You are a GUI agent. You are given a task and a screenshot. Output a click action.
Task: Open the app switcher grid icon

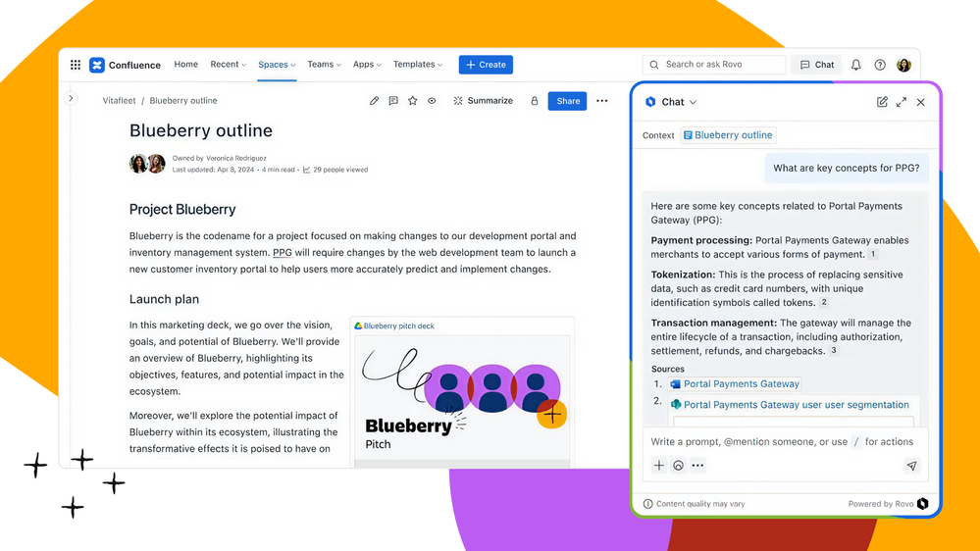76,65
